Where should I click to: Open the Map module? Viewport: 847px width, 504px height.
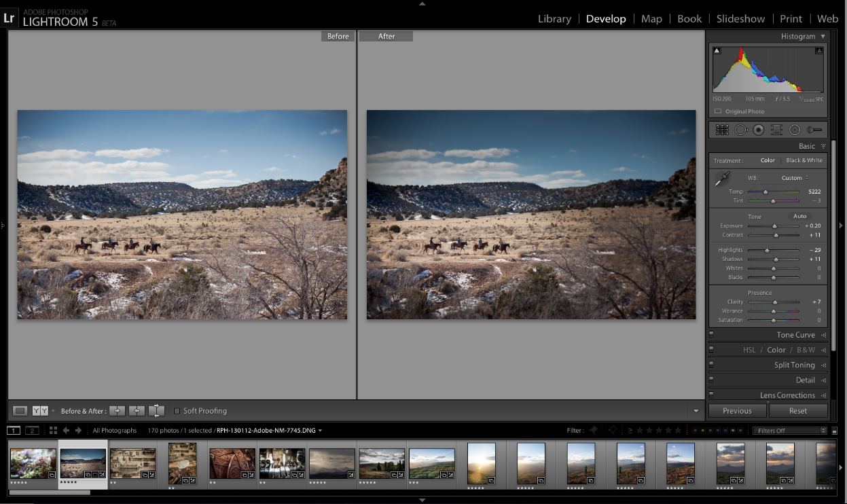click(651, 19)
